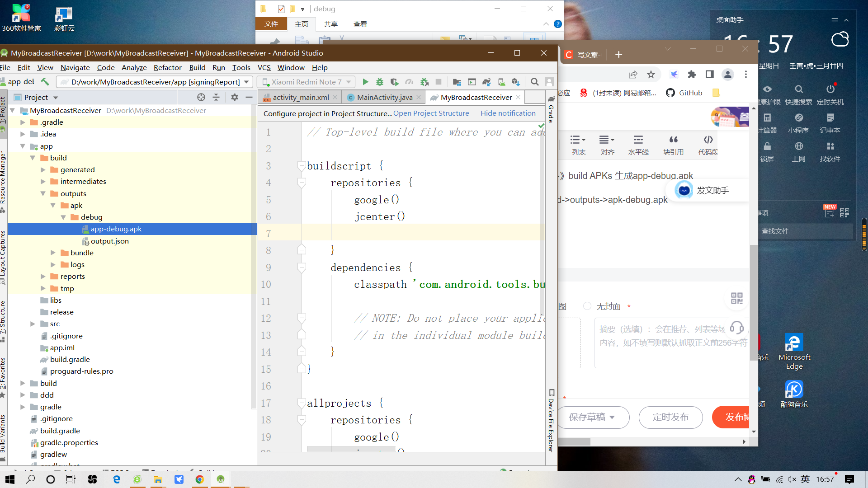Open the Refactor menu
The image size is (868, 488).
click(167, 67)
